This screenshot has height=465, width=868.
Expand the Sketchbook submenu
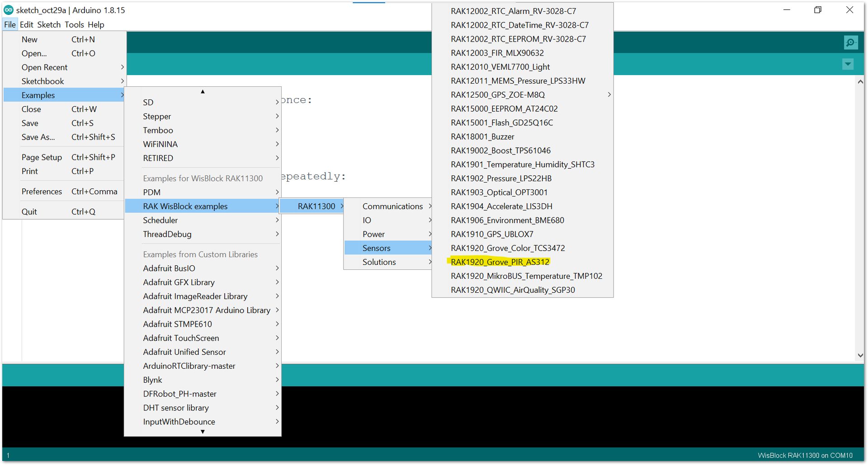pyautogui.click(x=64, y=81)
